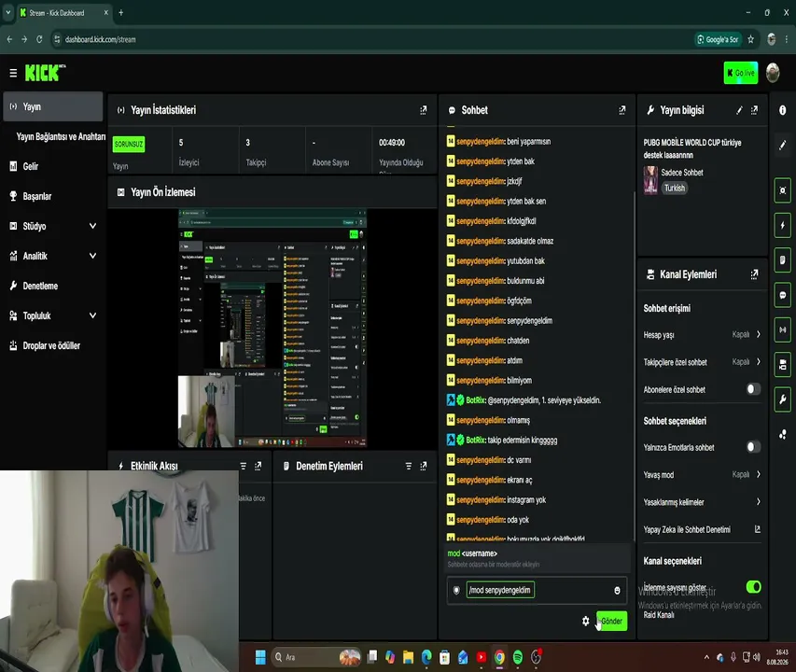Open Spotify from the taskbar
The height and width of the screenshot is (672, 796).
[518, 657]
